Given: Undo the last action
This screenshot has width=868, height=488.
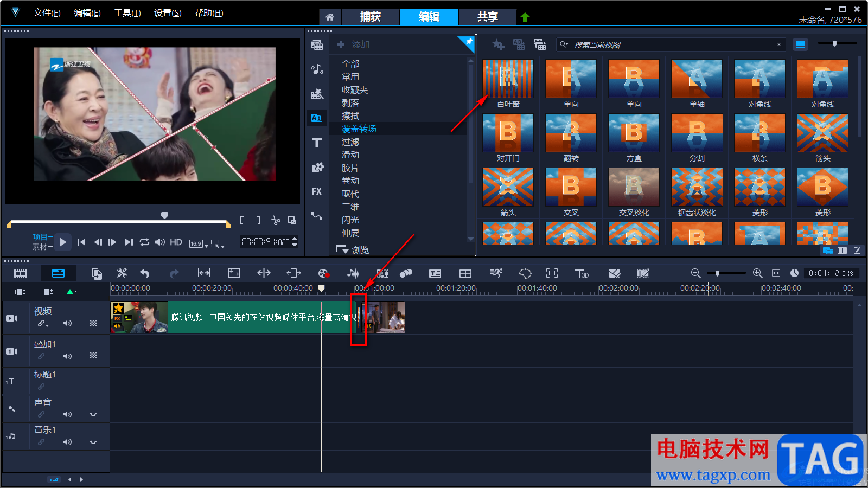Looking at the screenshot, I should pos(144,273).
